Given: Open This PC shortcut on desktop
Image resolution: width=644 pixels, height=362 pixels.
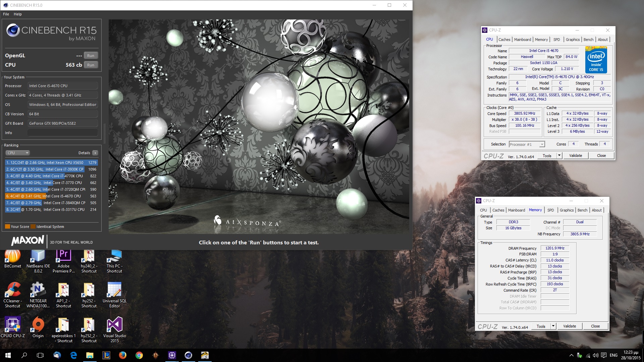Looking at the screenshot, I should pyautogui.click(x=115, y=261).
